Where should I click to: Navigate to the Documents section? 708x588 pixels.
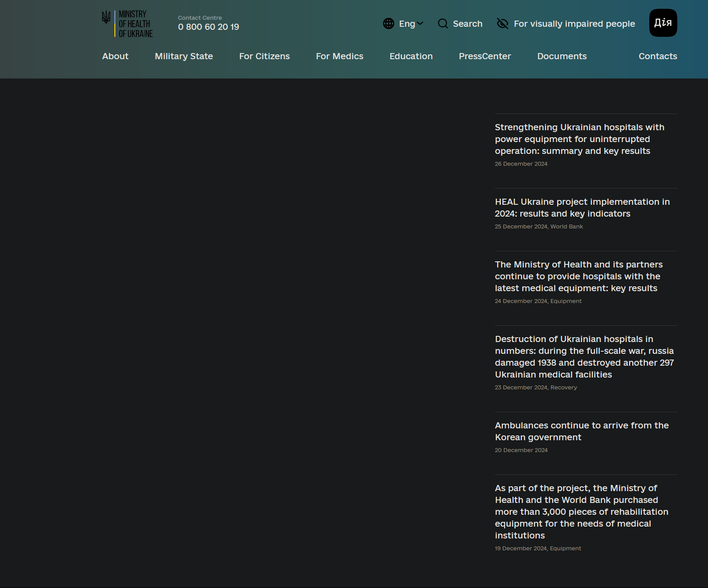pos(562,56)
